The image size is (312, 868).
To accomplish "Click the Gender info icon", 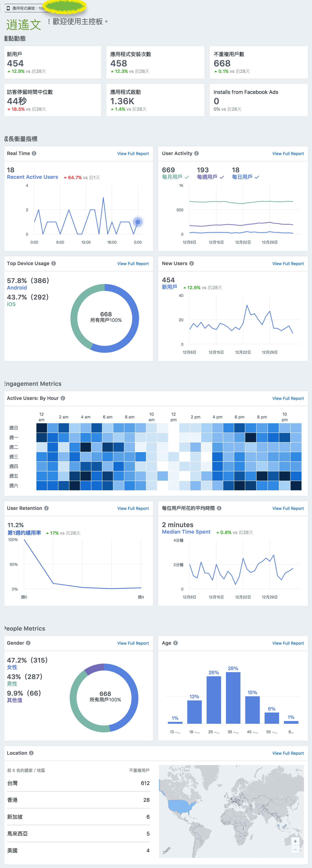I will [28, 643].
